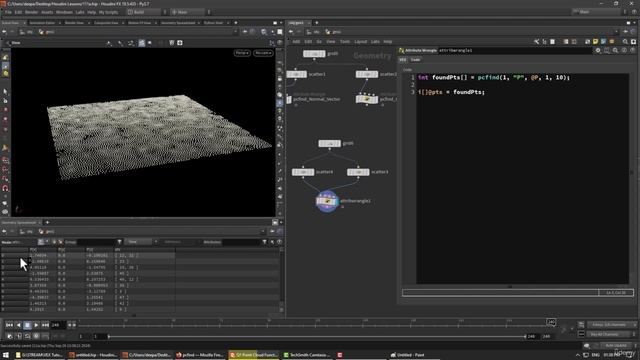This screenshot has width=640, height=360.
Task: Click the yellow sticky note icon in network toolbar
Action: (x=595, y=42)
